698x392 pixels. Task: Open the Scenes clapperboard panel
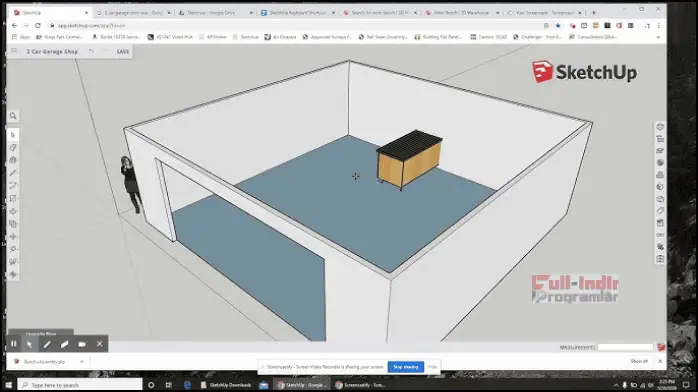660,223
